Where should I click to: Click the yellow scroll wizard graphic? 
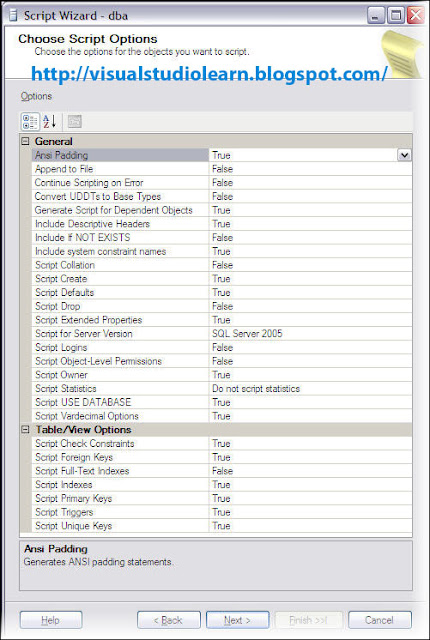coord(402,54)
